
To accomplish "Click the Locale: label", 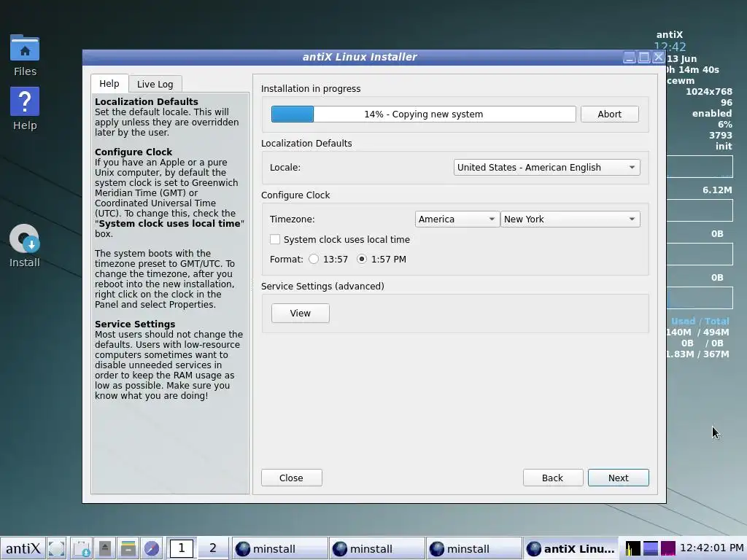I will 285,168.
